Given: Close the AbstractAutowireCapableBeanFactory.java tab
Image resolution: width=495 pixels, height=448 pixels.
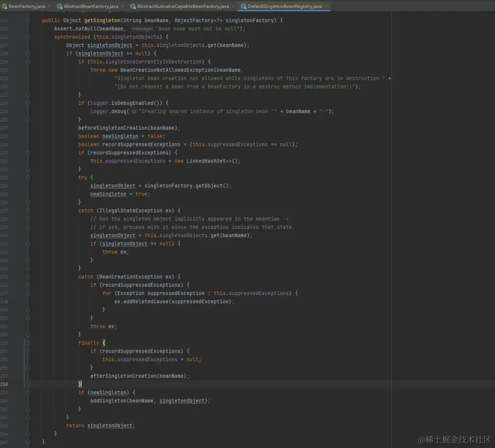Looking at the screenshot, I should [x=234, y=6].
